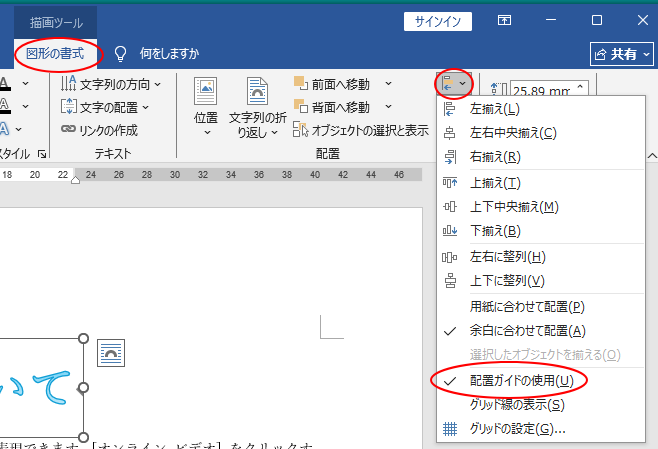This screenshot has width=658, height=449.
Task: Click the text fill color A icon
Action: tap(5, 84)
